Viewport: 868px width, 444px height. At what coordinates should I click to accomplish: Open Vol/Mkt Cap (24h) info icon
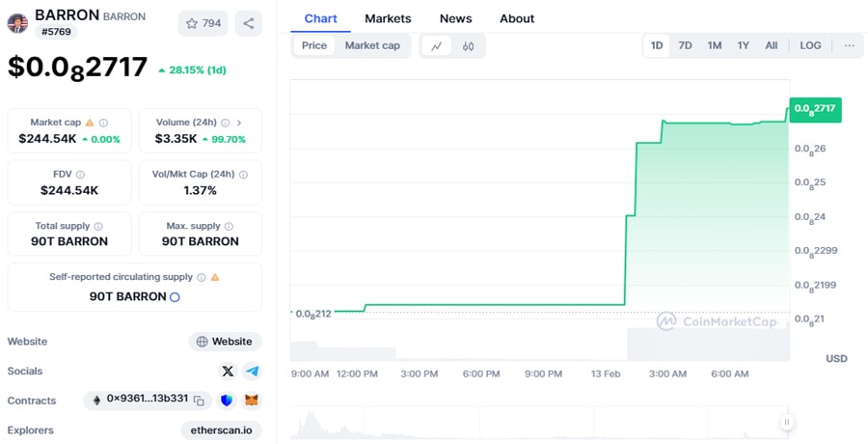[244, 175]
